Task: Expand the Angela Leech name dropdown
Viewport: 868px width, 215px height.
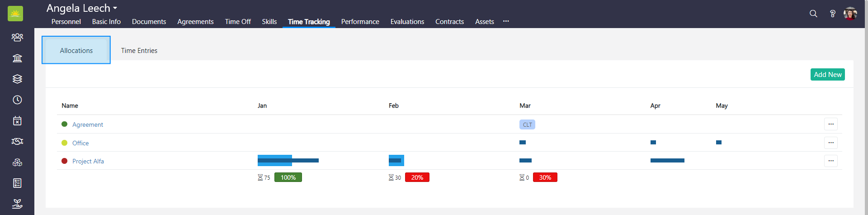Action: (x=82, y=8)
